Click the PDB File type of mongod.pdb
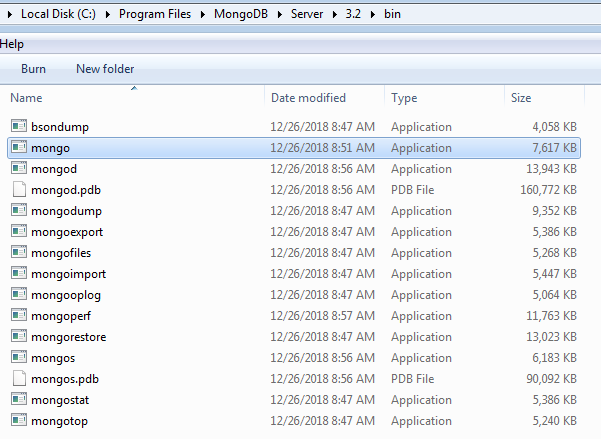The image size is (601, 439). 412,190
